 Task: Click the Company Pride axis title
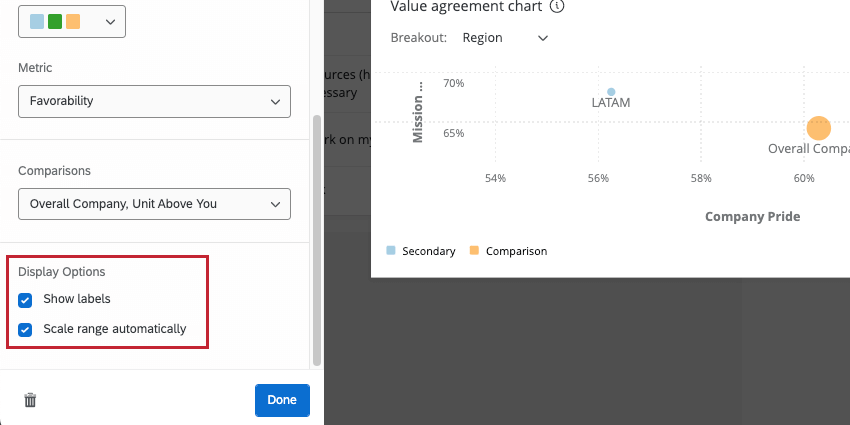click(x=752, y=217)
